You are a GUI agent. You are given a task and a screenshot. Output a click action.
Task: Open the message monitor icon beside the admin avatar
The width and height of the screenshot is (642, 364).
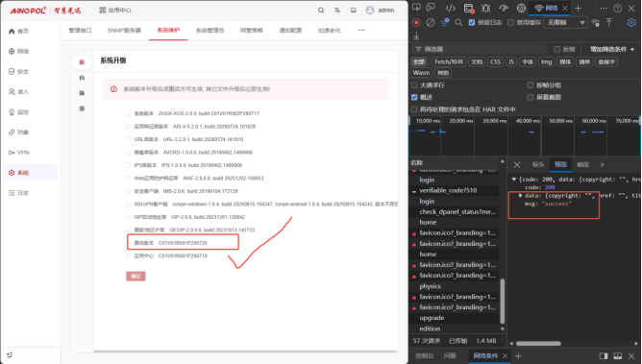coord(354,11)
